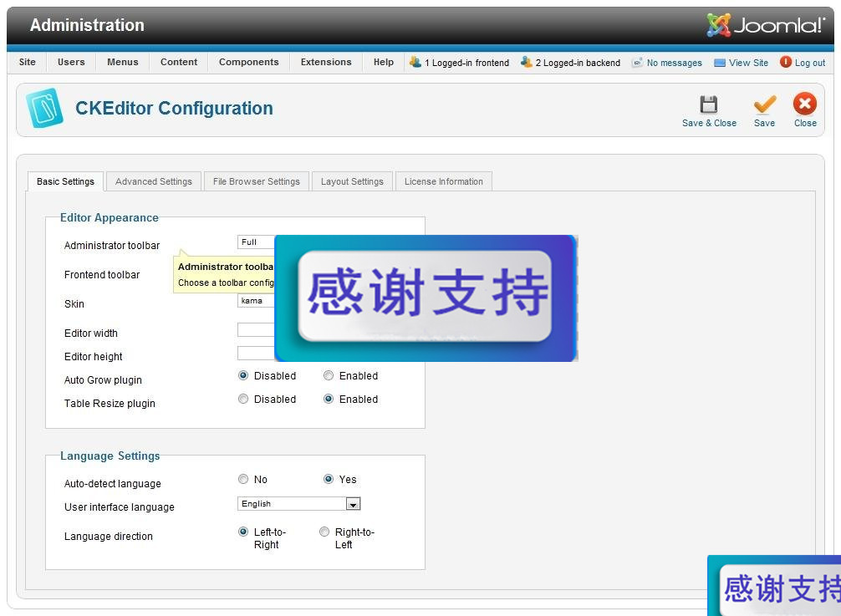
Task: Click the Editor Appearance section heading
Action: (110, 217)
